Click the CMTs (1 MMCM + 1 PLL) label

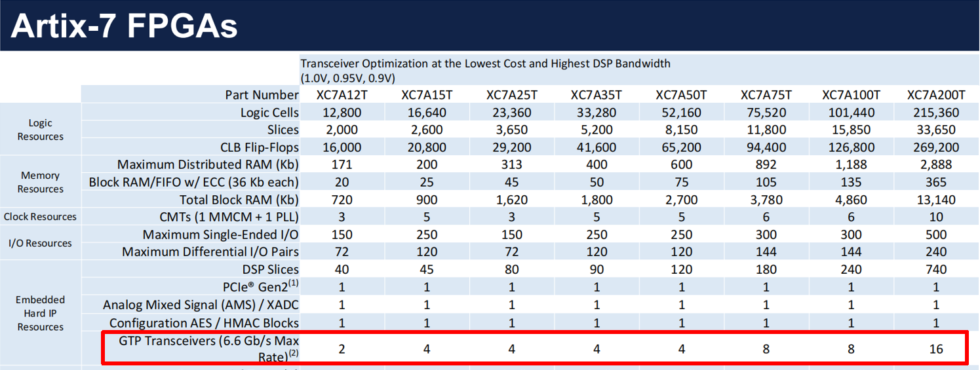coord(229,217)
